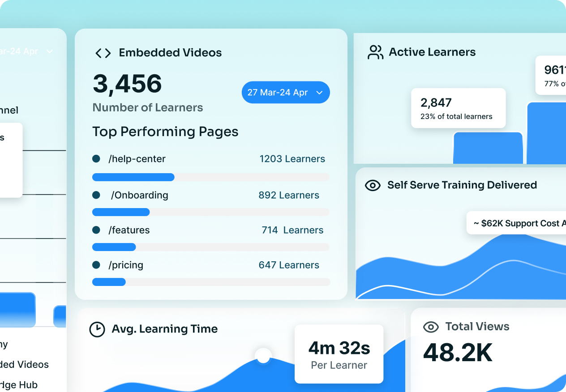
Task: Click the $62K Support Cost tooltip
Action: [516, 223]
